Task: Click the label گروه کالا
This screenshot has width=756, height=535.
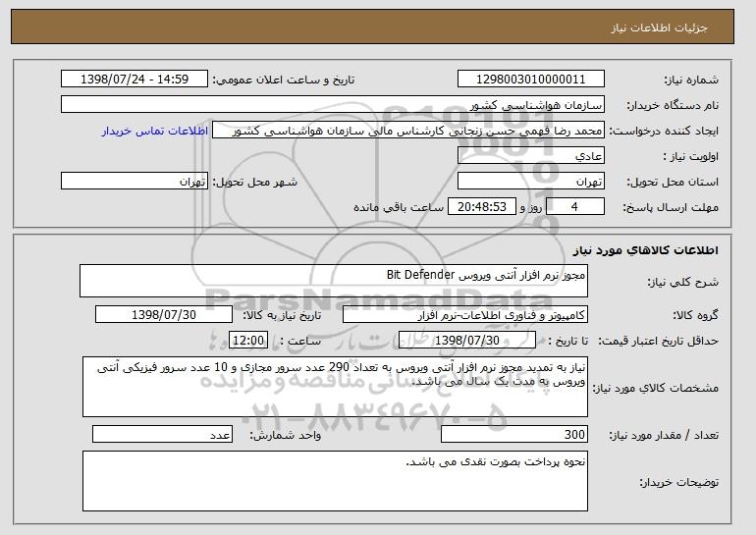Action: (696, 315)
